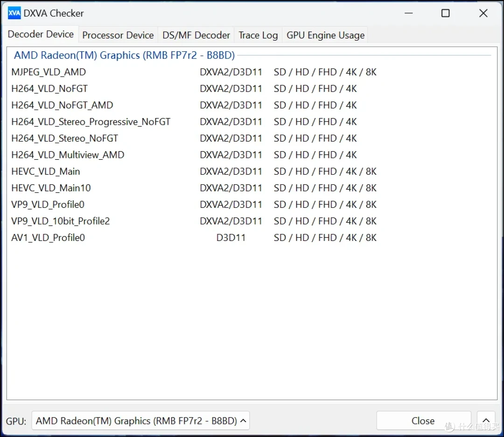The width and height of the screenshot is (504, 437).
Task: Open the Processor Device tab
Action: pyautogui.click(x=118, y=35)
